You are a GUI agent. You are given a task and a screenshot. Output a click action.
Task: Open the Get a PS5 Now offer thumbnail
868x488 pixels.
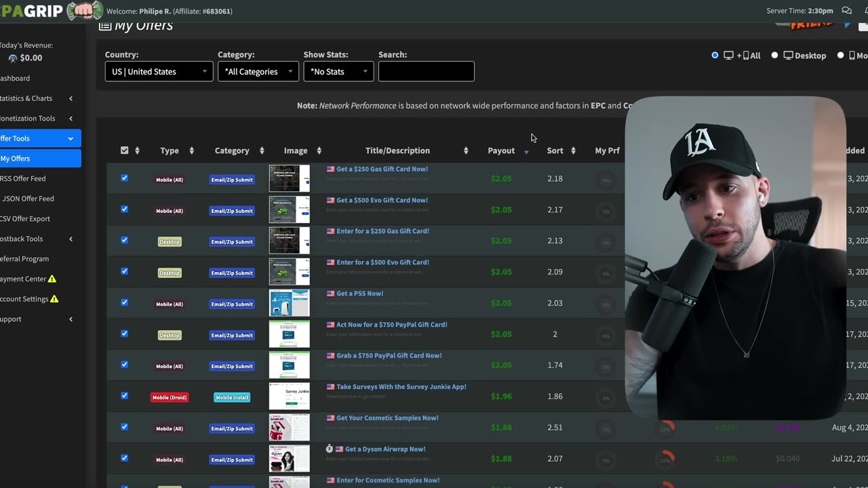289,303
